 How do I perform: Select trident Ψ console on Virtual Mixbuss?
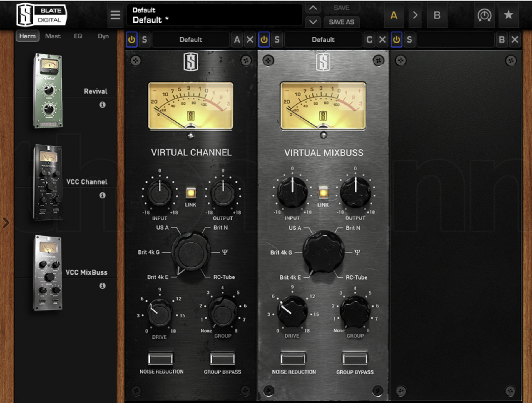357,252
